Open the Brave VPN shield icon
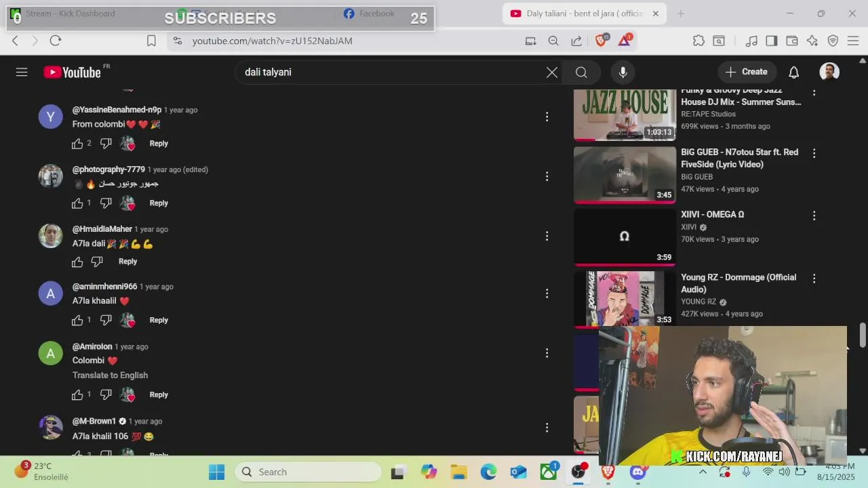868x488 pixels. click(x=833, y=41)
